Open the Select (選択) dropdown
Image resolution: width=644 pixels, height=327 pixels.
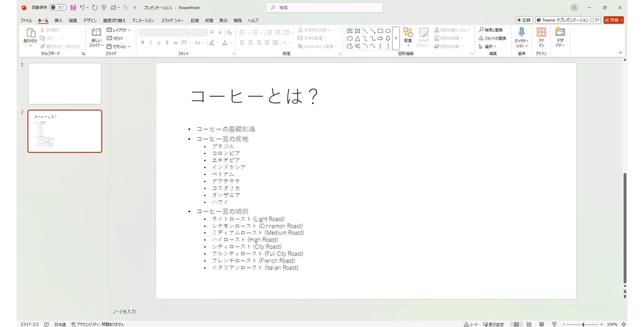pos(487,46)
